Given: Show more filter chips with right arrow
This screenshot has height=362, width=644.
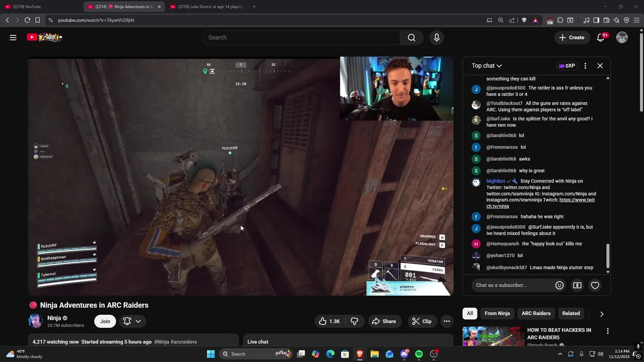Looking at the screenshot, I should [602, 314].
